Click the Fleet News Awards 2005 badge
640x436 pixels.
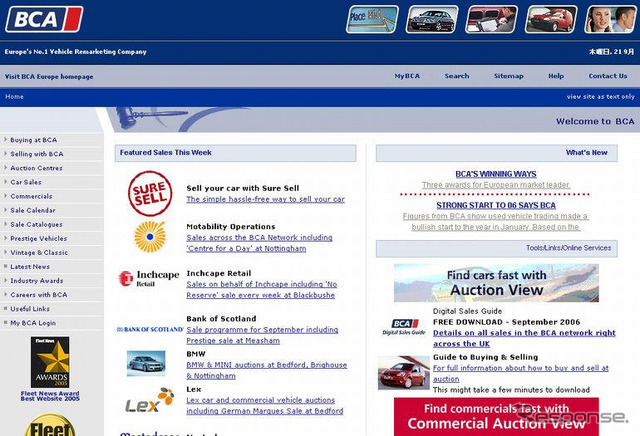pos(50,362)
